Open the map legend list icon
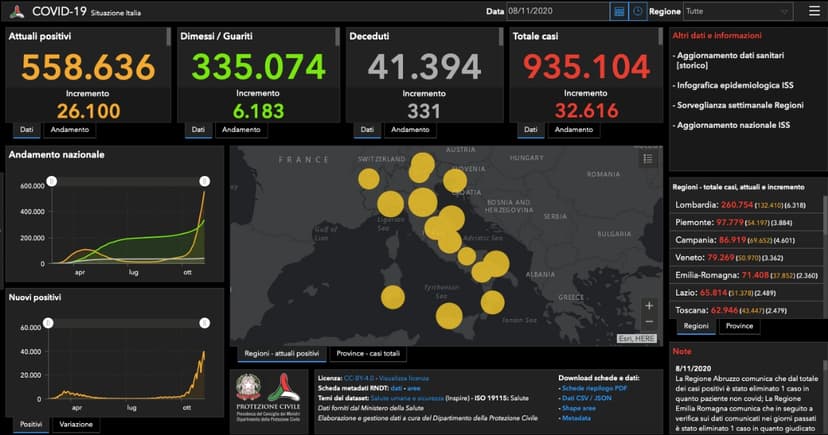This screenshot has width=828, height=435. (x=648, y=158)
